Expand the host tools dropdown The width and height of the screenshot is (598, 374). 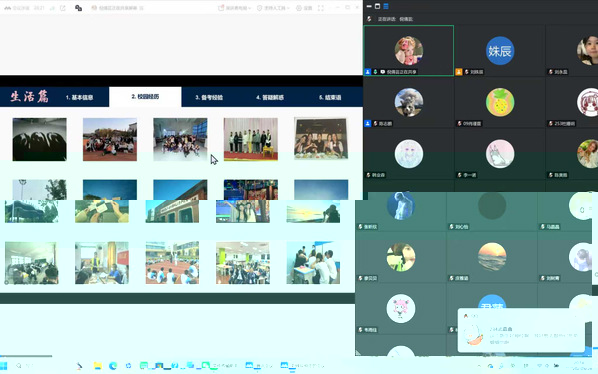coord(273,8)
